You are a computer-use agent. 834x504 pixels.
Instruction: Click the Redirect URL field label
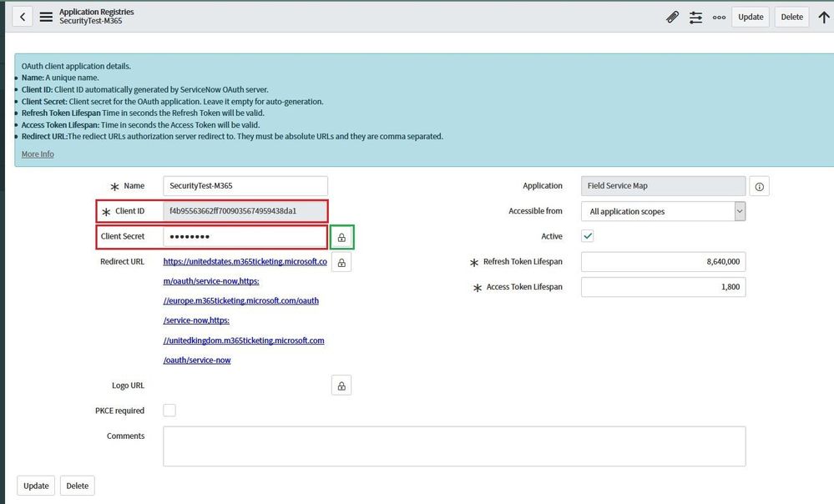pyautogui.click(x=123, y=261)
